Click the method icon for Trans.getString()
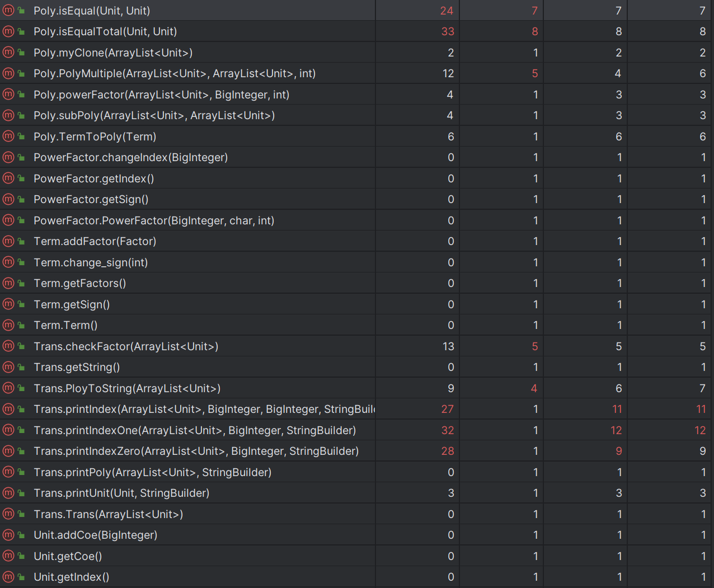 click(x=8, y=367)
